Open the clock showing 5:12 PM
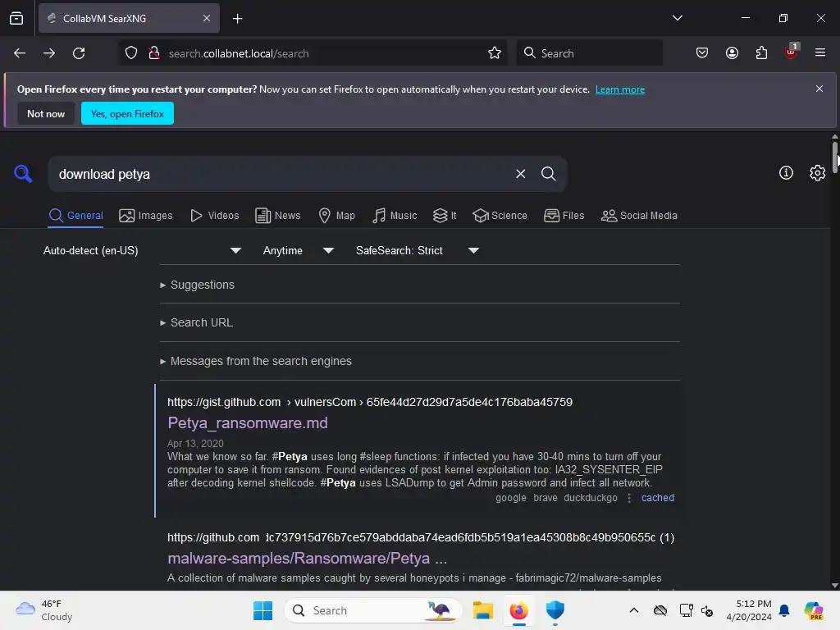The height and width of the screenshot is (630, 840). (749, 610)
